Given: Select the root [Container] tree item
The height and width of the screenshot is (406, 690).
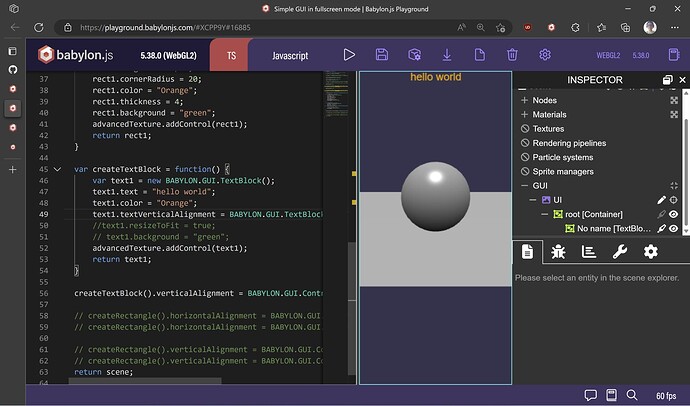Looking at the screenshot, I should click(x=594, y=214).
